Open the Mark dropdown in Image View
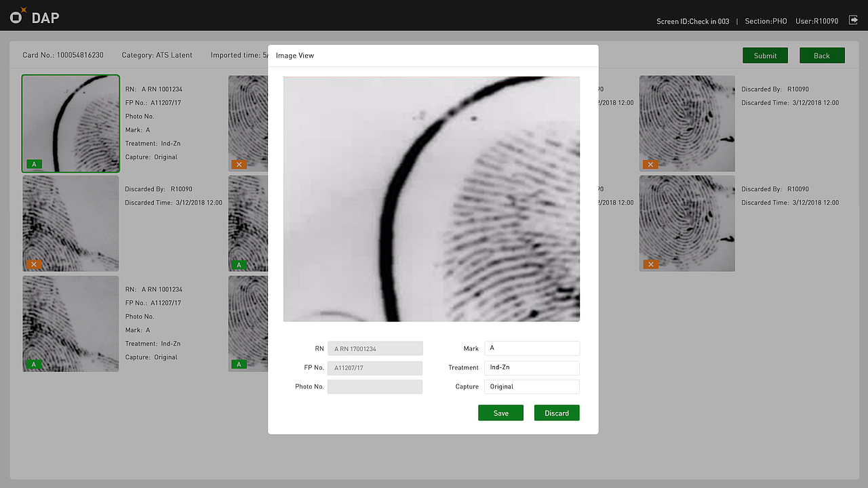868x488 pixels. (x=532, y=348)
